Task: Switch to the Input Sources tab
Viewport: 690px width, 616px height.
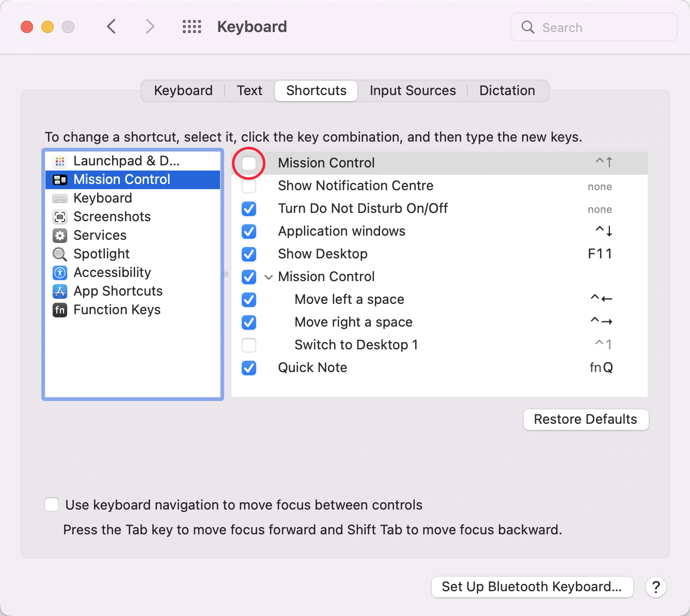Action: click(413, 91)
